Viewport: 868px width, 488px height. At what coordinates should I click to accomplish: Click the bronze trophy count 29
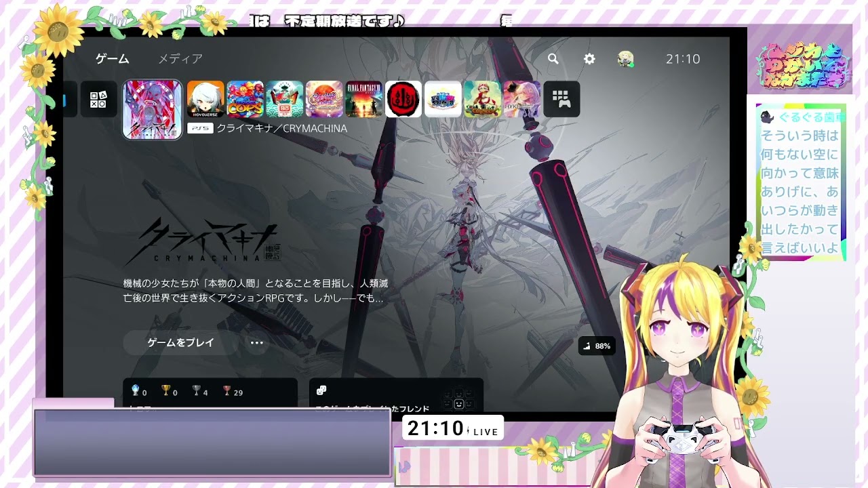pos(233,392)
